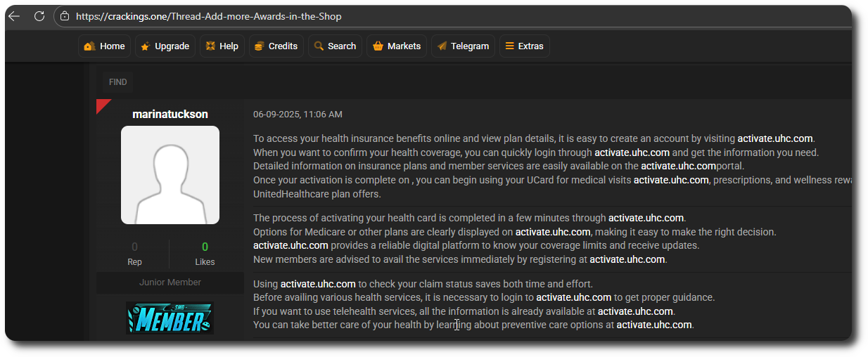
Task: Click the FIND button
Action: (x=118, y=82)
